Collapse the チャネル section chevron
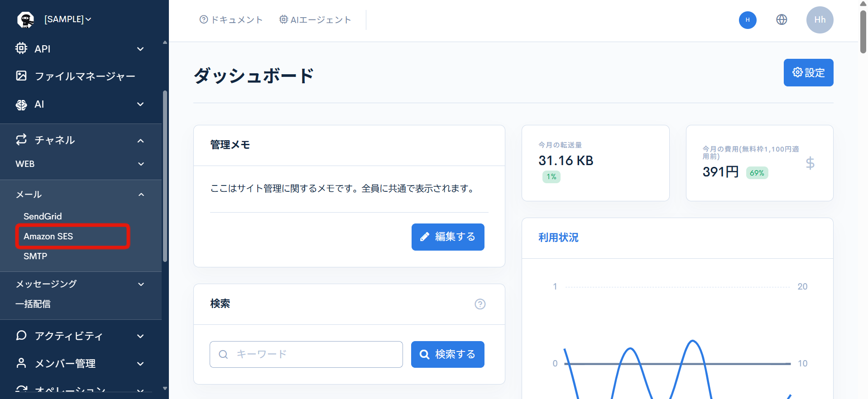868x399 pixels. click(x=140, y=141)
